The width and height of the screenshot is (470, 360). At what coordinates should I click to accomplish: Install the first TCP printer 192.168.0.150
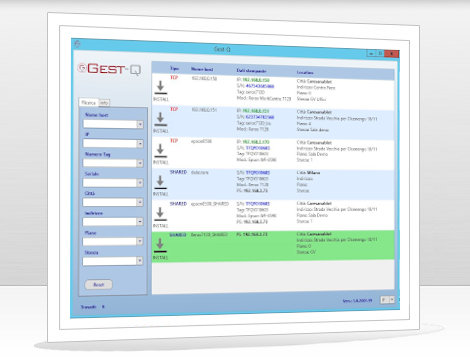click(160, 91)
